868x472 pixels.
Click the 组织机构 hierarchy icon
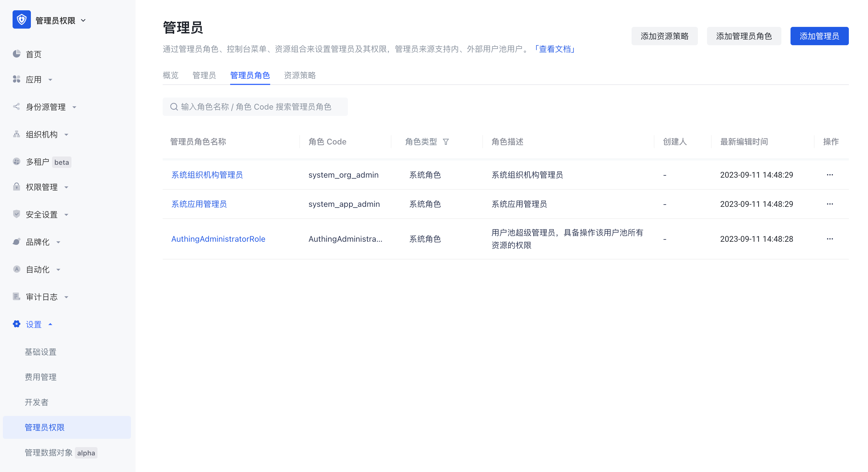click(17, 134)
